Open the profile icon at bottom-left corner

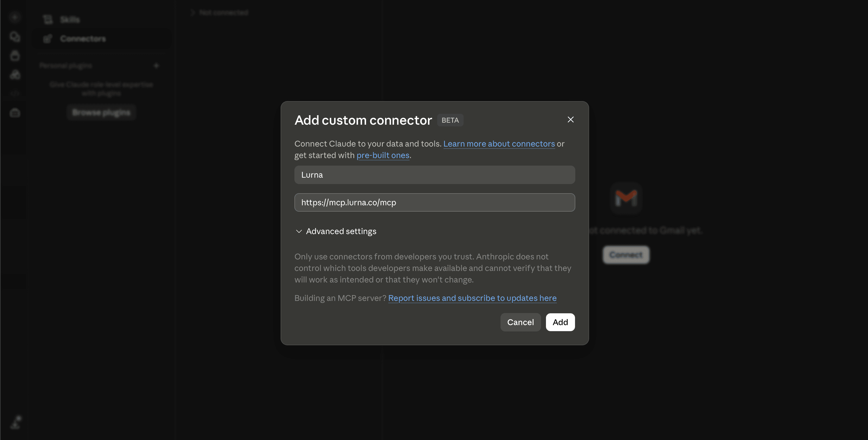16,422
